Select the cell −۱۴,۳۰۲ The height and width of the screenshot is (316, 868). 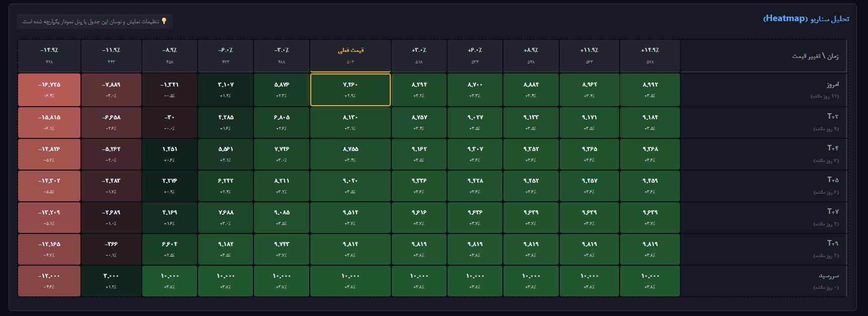49,186
